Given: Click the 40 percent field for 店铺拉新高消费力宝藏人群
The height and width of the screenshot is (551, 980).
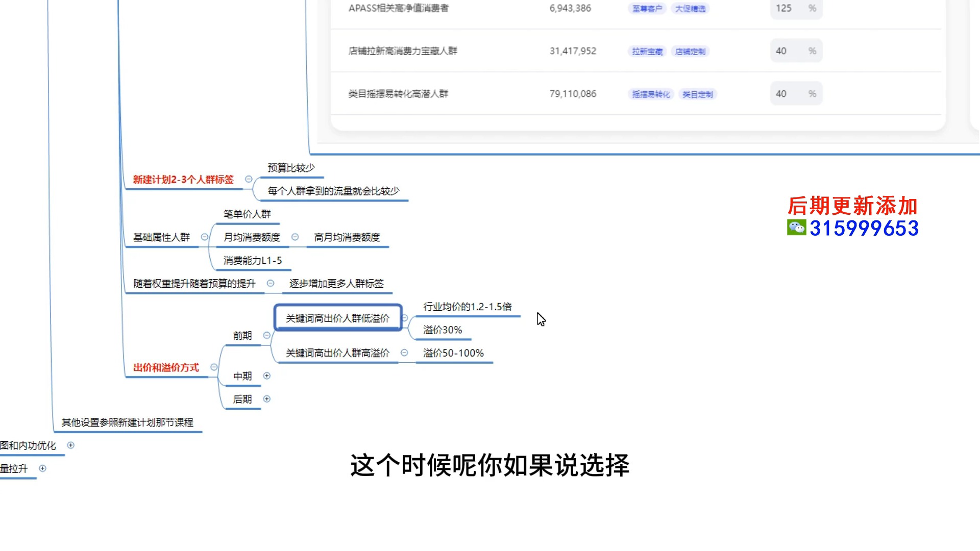Looking at the screenshot, I should tap(796, 51).
